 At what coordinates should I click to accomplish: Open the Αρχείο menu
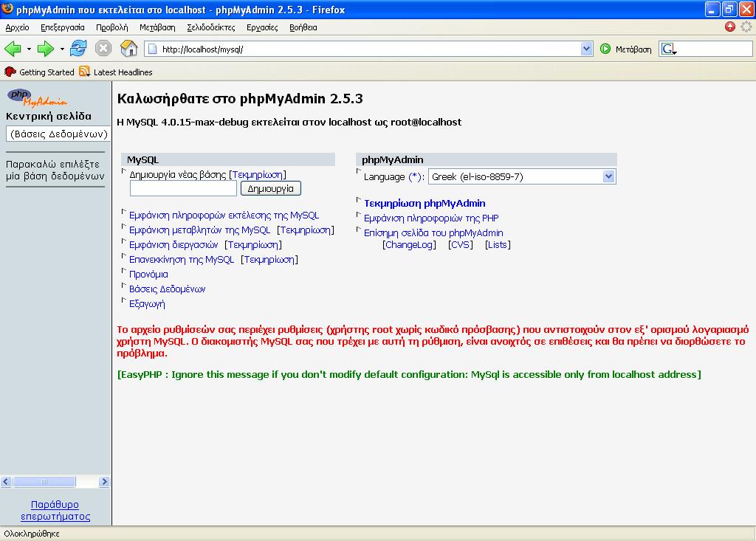coord(18,27)
